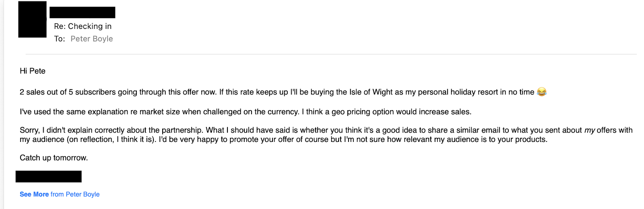Click recipient "Peter Boyle" in the To field
This screenshot has height=209, width=644.
pos(91,39)
